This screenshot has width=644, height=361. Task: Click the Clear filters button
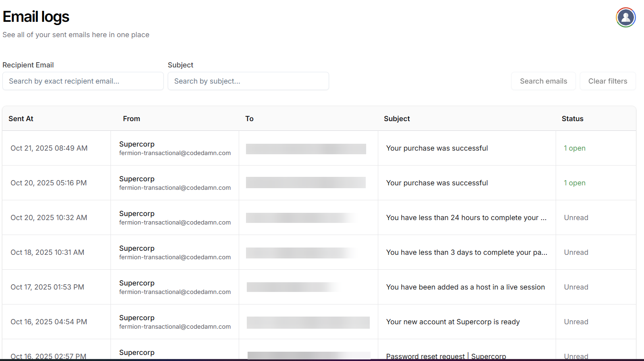tap(607, 81)
